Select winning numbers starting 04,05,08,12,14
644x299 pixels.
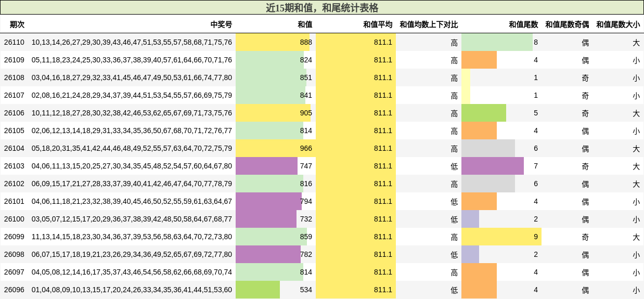[132, 272]
